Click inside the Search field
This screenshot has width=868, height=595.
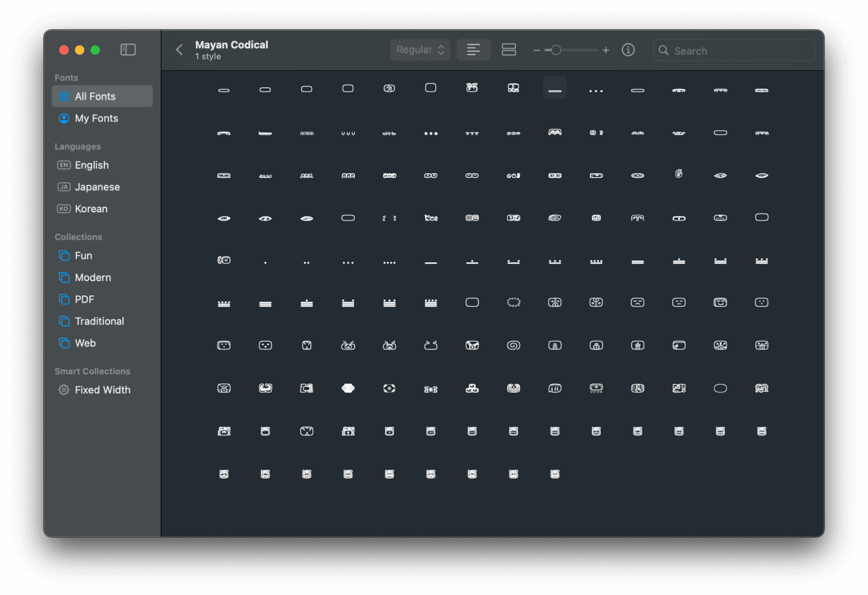click(732, 51)
